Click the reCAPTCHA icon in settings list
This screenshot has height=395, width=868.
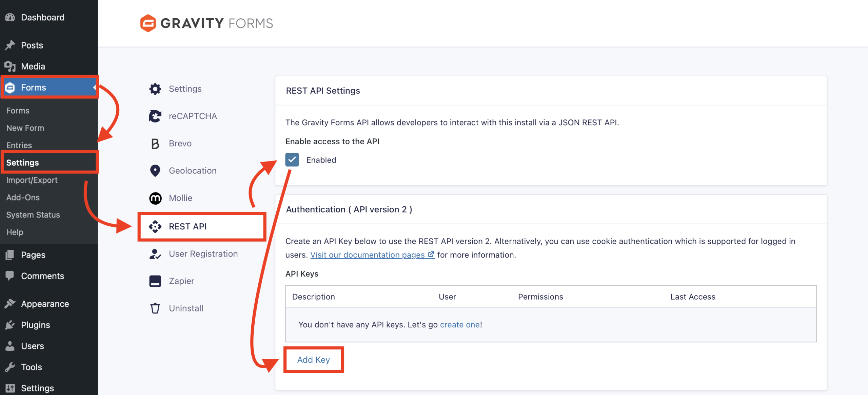[x=155, y=116]
